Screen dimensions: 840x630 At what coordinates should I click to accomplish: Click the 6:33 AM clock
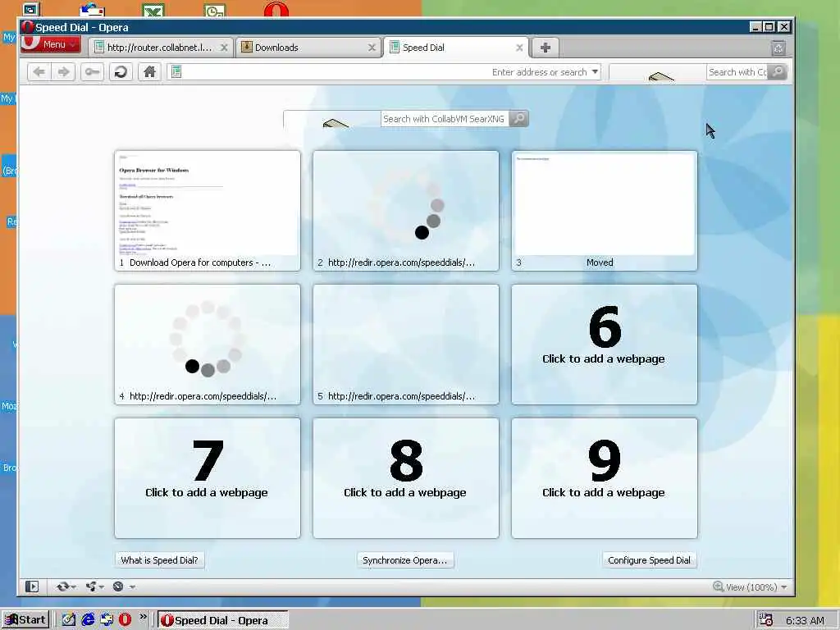[x=805, y=620]
